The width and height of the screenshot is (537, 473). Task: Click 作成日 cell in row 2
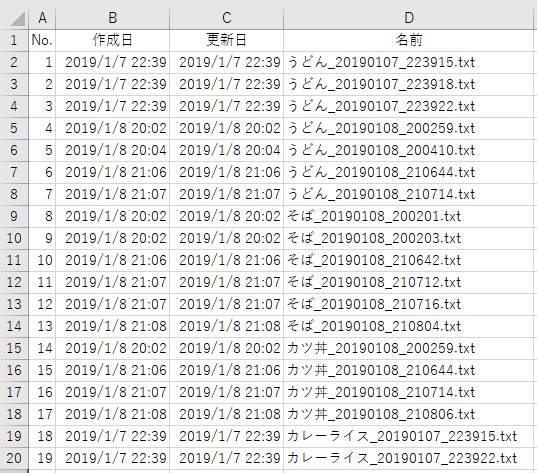[113, 62]
